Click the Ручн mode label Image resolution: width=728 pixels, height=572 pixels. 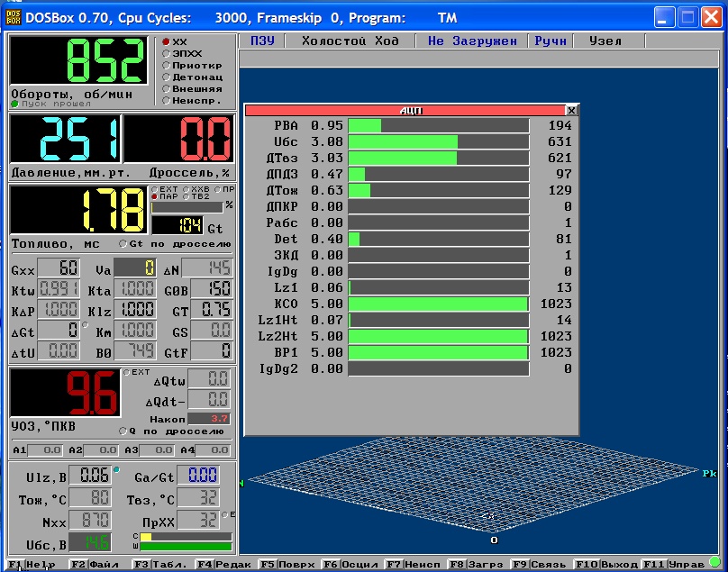tap(551, 41)
